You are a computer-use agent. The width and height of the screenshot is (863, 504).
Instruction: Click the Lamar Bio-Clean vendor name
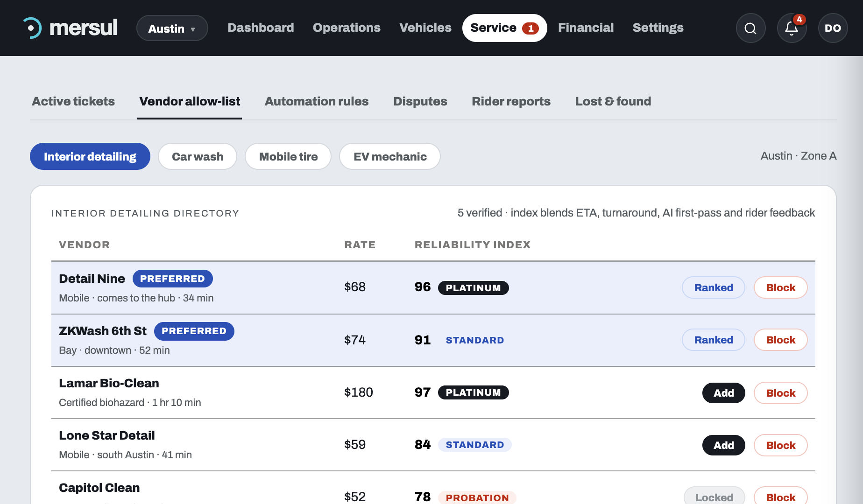coord(109,383)
